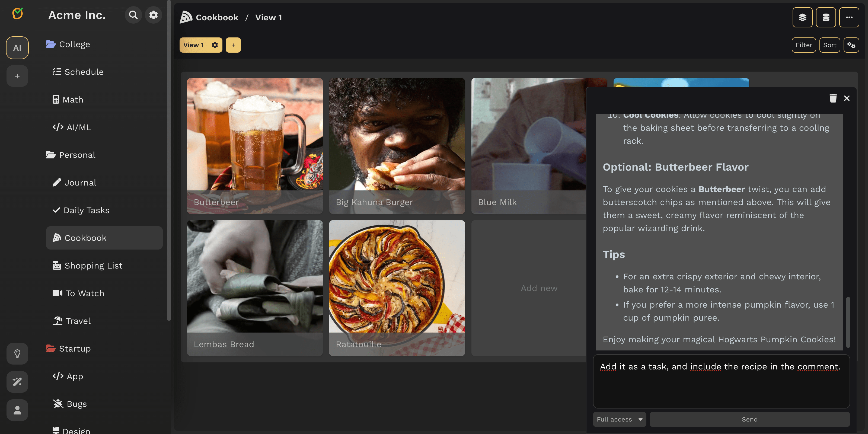Open the Ratatouille card

click(397, 288)
